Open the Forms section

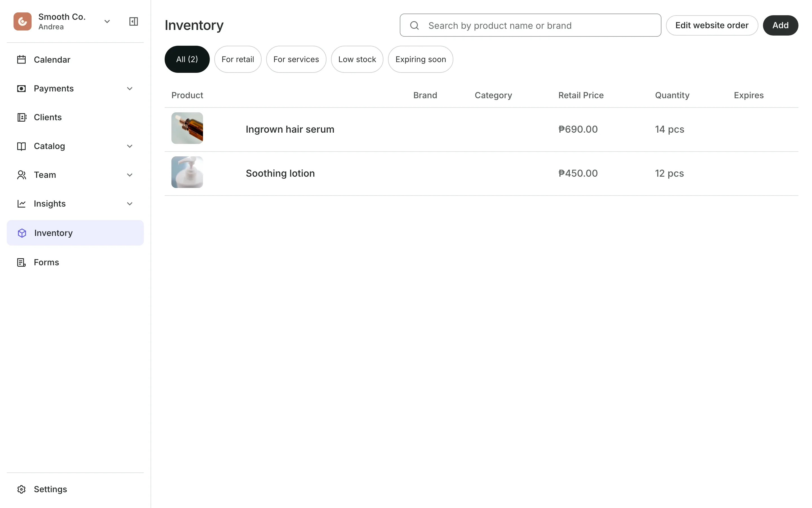click(x=75, y=262)
